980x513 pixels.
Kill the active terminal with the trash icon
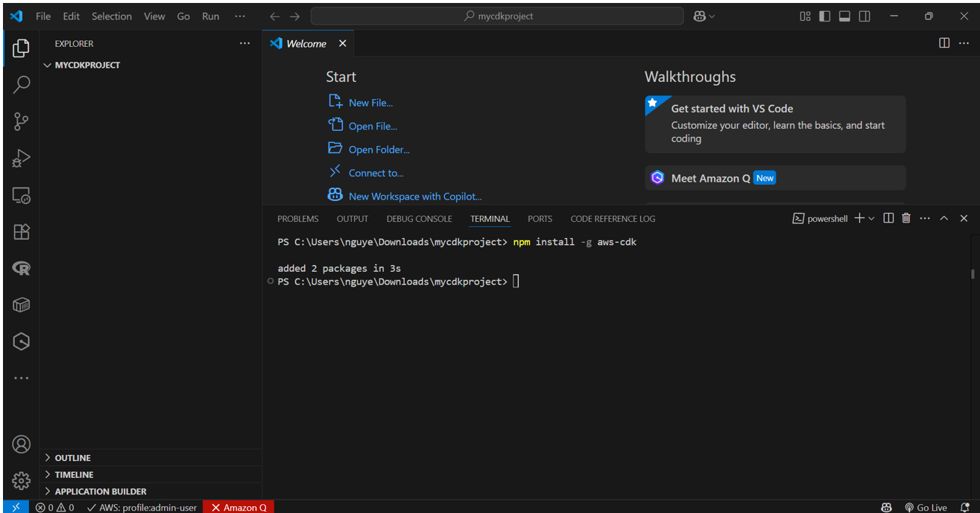tap(905, 217)
